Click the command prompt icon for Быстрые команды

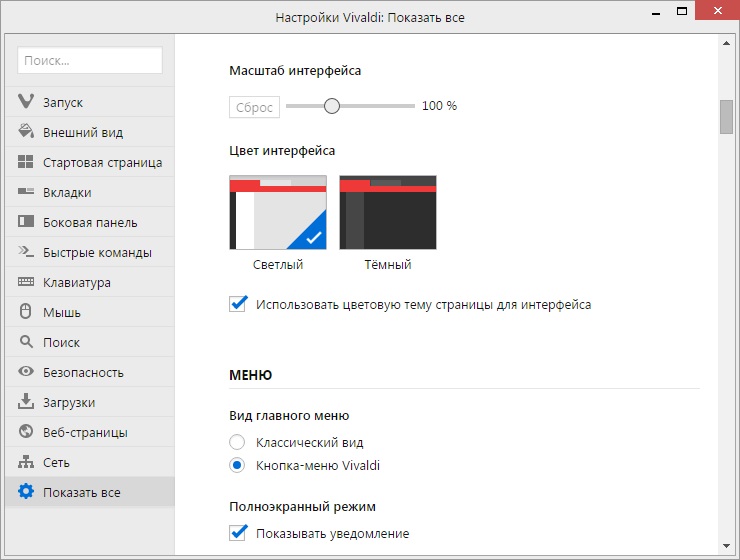click(26, 251)
